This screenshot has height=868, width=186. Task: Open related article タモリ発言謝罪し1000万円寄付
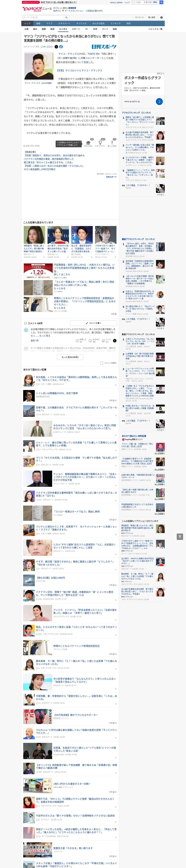[x=40, y=170]
